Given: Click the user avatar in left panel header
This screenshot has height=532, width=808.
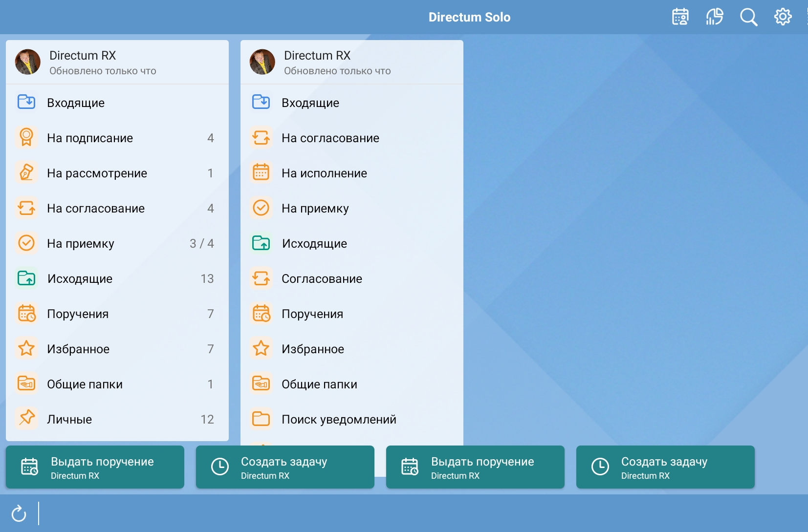Looking at the screenshot, I should pos(28,62).
